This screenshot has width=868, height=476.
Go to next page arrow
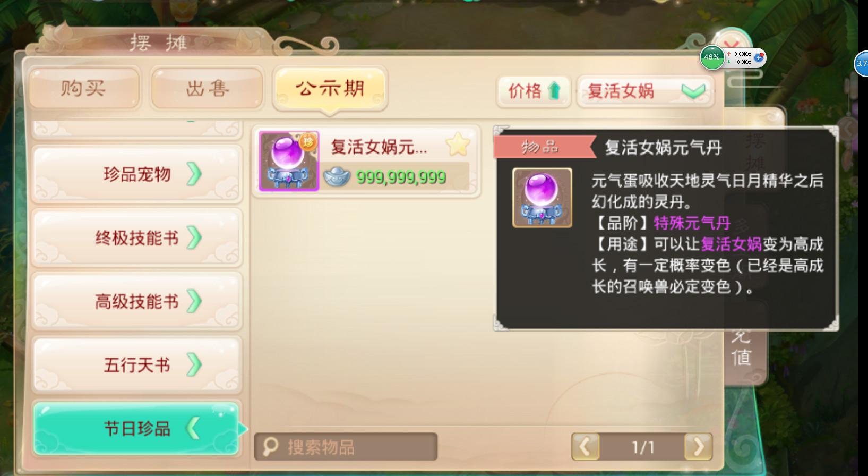[x=698, y=447]
